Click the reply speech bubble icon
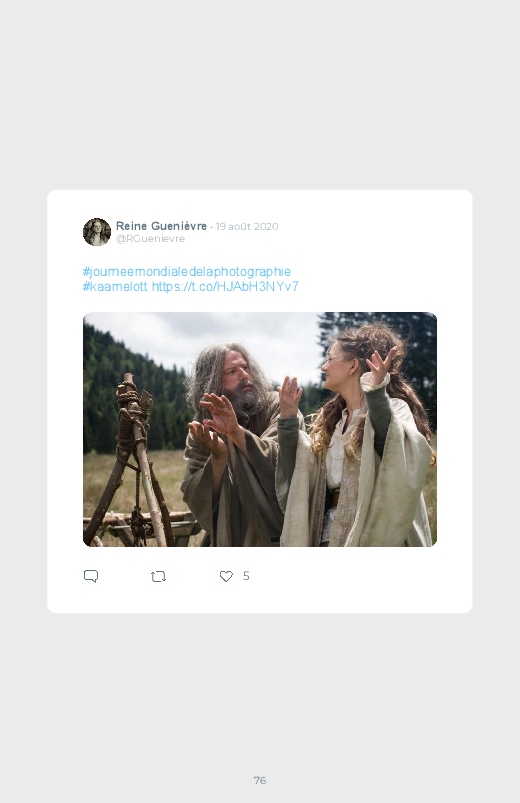520x803 pixels. tap(91, 576)
